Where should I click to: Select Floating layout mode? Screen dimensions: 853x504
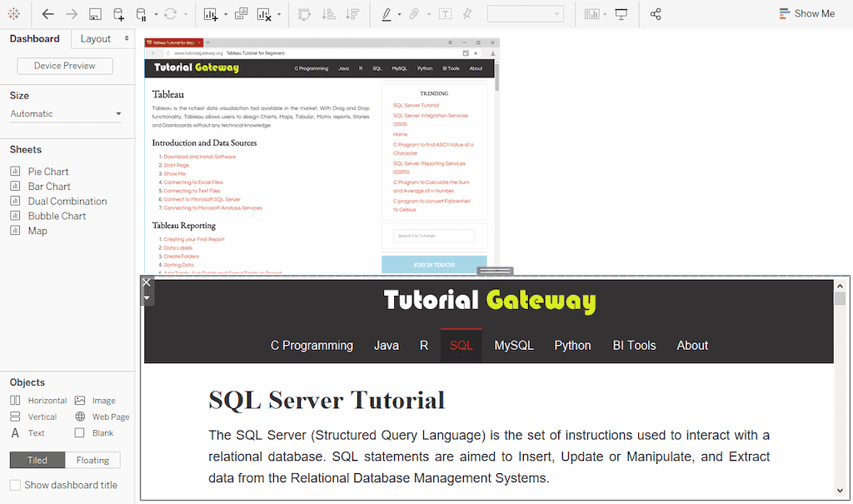92,460
